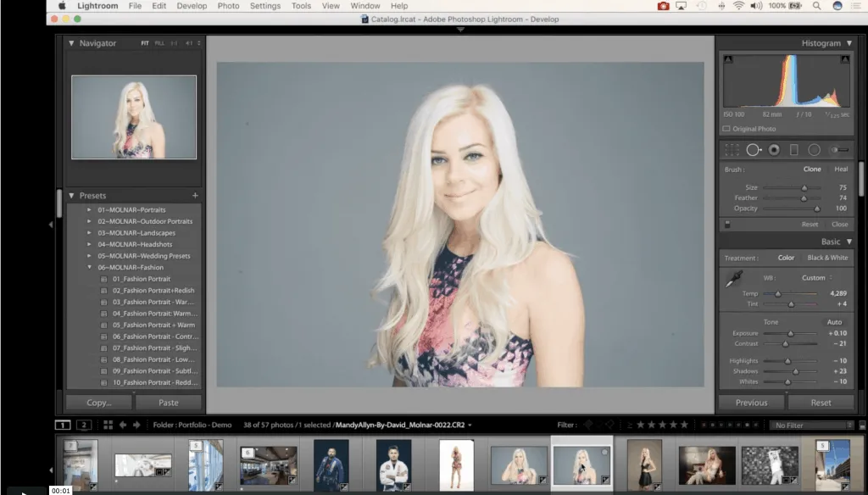Image resolution: width=868 pixels, height=495 pixels.
Task: Adjust the Temp slider
Action: coord(778,293)
